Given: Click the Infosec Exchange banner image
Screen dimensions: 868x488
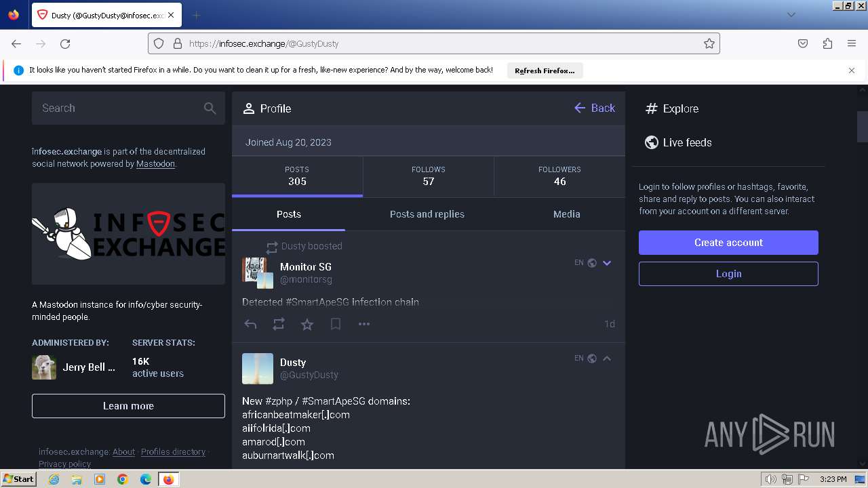Looking at the screenshot, I should pos(128,234).
